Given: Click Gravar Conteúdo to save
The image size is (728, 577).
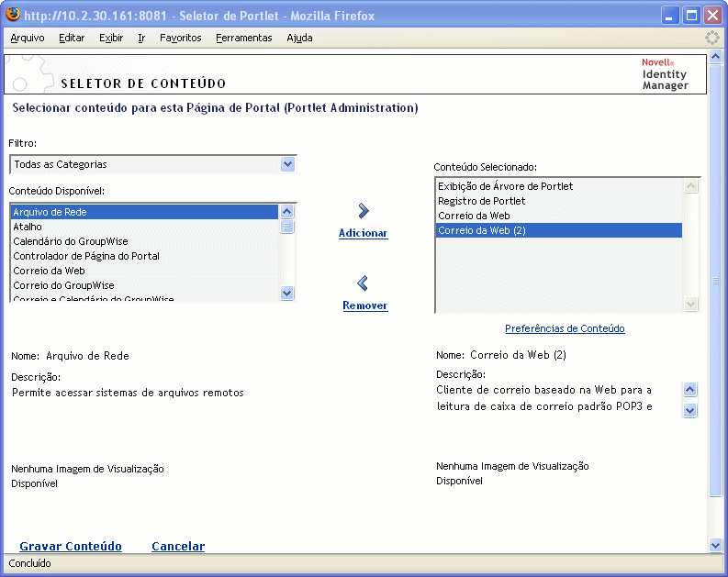Looking at the screenshot, I should (71, 546).
